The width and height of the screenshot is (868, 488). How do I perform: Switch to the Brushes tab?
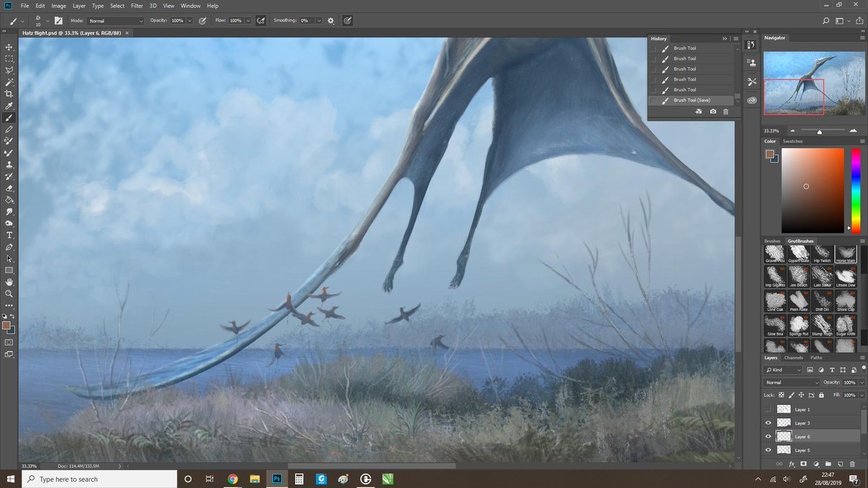[x=773, y=241]
